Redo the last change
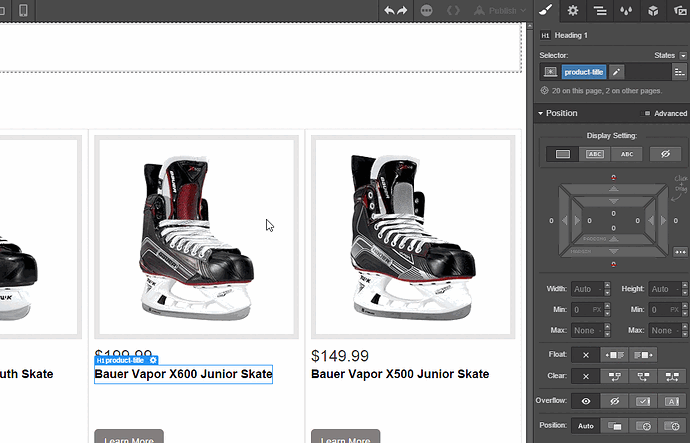Screen dimensions: 690x443 click(x=402, y=10)
